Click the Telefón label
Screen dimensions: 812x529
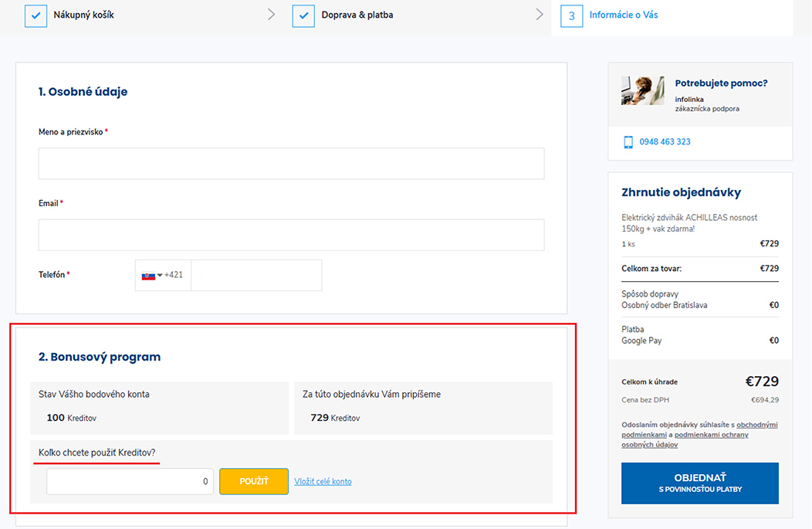(x=51, y=275)
